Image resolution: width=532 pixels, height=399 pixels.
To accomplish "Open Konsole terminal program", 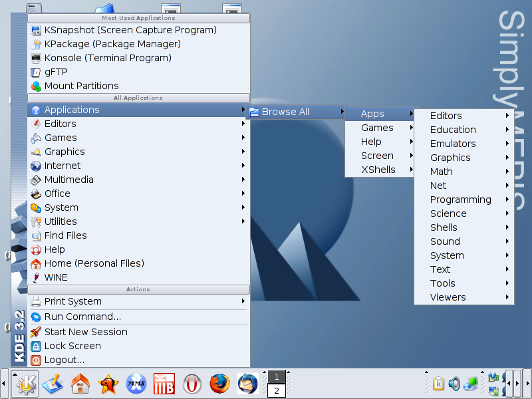I will point(108,58).
